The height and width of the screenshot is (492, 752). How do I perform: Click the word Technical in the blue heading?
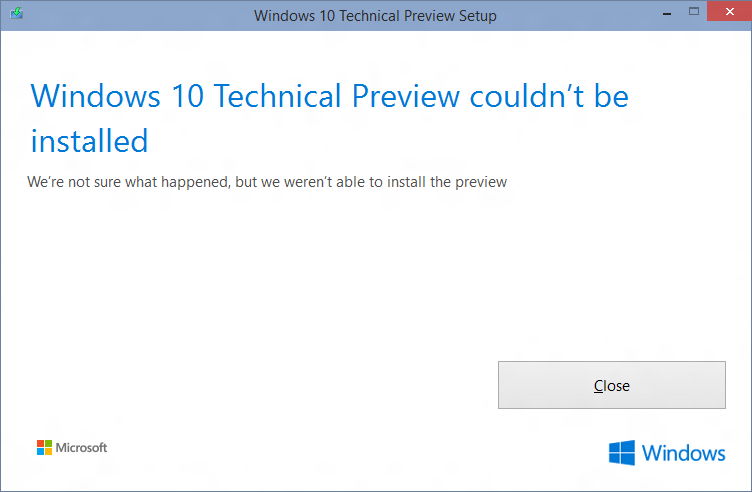coord(278,95)
